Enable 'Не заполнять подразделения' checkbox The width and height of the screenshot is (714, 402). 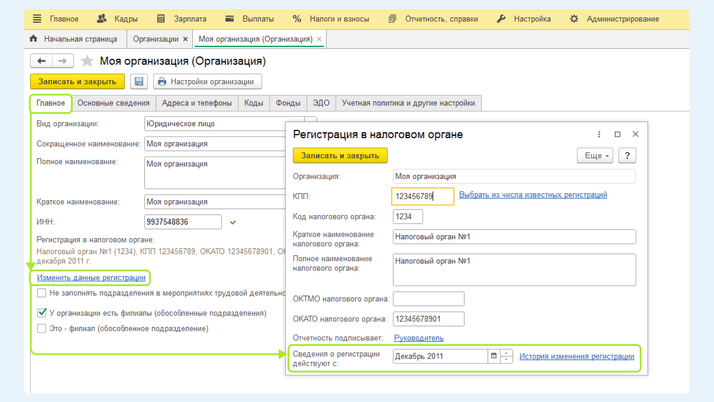click(42, 294)
